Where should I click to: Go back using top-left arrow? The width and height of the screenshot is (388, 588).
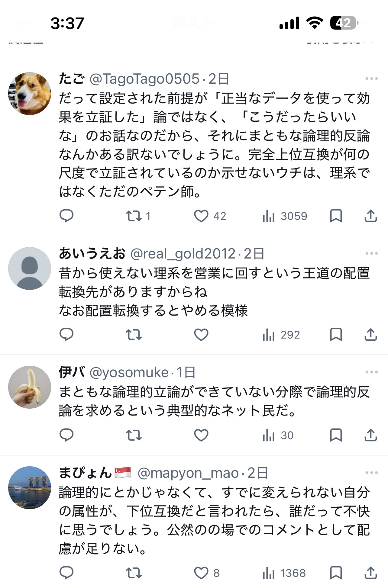point(22,23)
